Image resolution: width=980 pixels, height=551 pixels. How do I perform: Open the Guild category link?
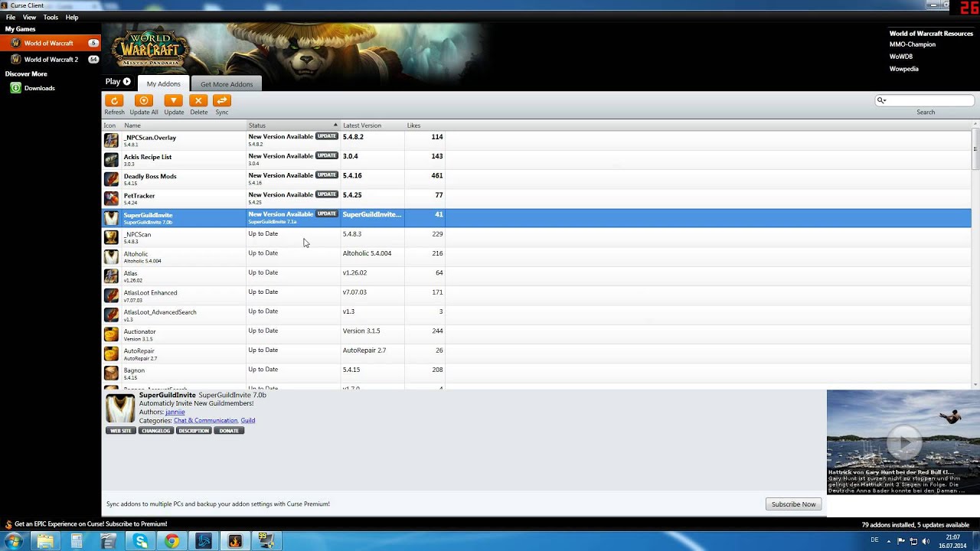pyautogui.click(x=248, y=420)
